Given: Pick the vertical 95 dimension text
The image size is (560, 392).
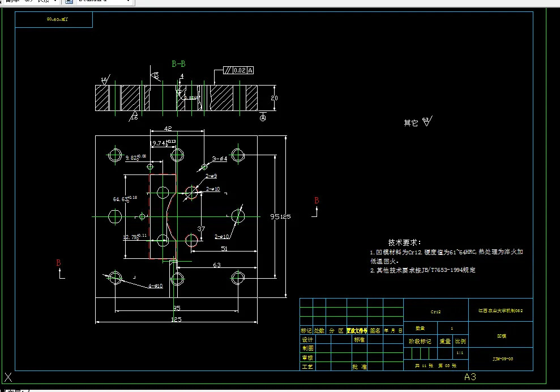Looking at the screenshot, I should 275,216.
